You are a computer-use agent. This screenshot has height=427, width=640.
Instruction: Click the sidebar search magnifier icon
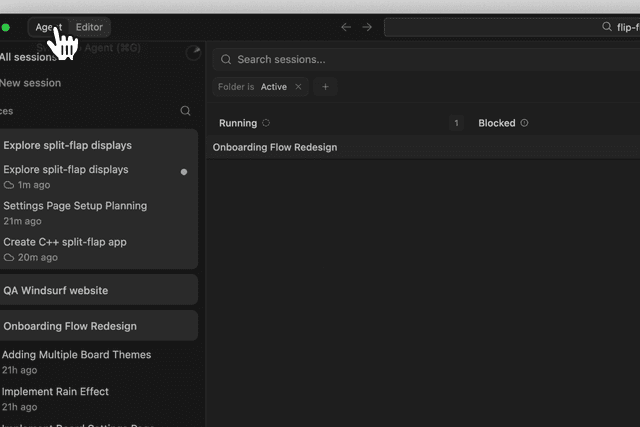pyautogui.click(x=185, y=111)
